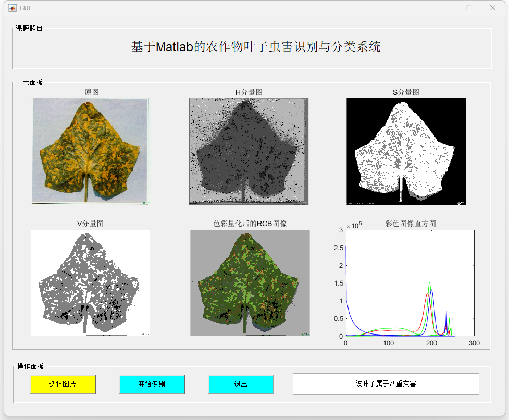509x420 pixels.
Task: Click the 退出 button to exit
Action: tap(241, 385)
